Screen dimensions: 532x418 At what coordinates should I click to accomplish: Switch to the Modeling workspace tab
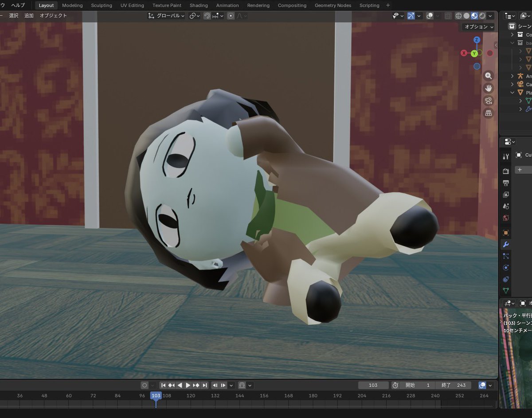pyautogui.click(x=72, y=5)
